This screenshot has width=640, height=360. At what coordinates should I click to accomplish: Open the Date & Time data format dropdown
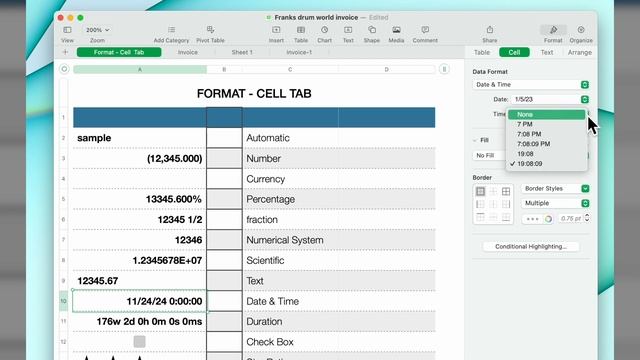pyautogui.click(x=531, y=84)
